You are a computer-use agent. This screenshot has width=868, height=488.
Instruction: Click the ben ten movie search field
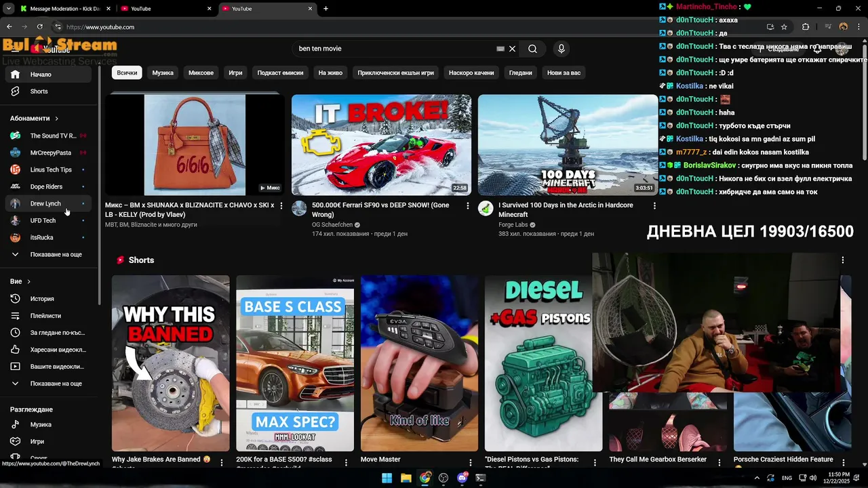pos(393,49)
